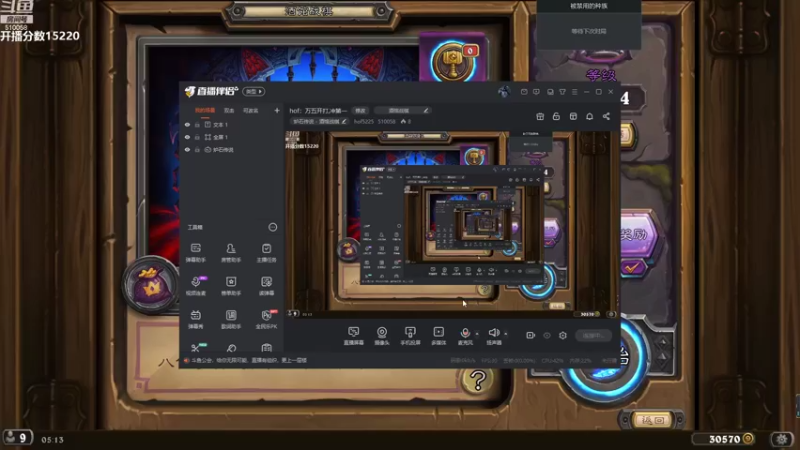The width and height of the screenshot is (800, 450).
Task: Switch to the second scene tab
Action: (229, 110)
